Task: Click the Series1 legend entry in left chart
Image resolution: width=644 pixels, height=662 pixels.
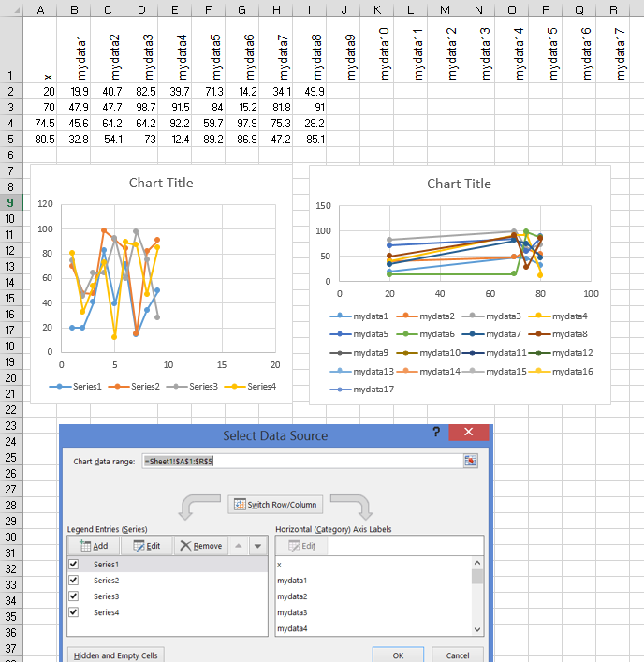Action: pyautogui.click(x=75, y=387)
